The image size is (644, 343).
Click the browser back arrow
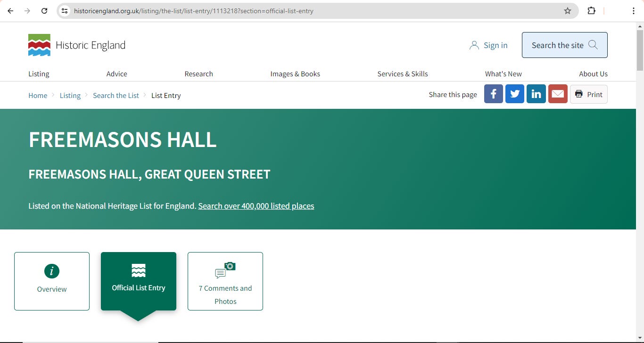[10, 11]
